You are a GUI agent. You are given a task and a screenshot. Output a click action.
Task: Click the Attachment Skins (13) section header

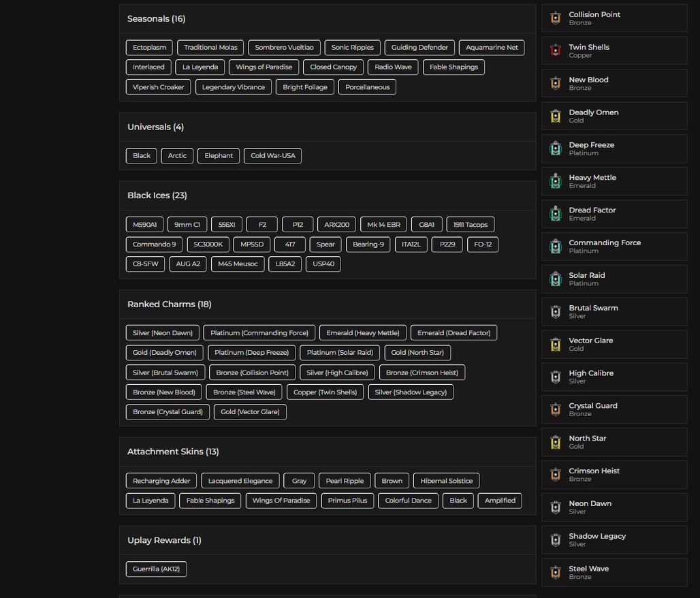[173, 452]
